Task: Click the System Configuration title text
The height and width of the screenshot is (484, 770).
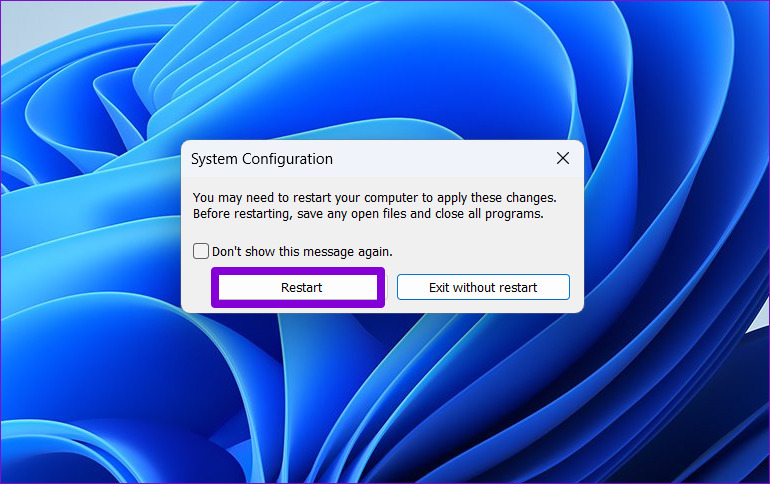Action: coord(262,159)
